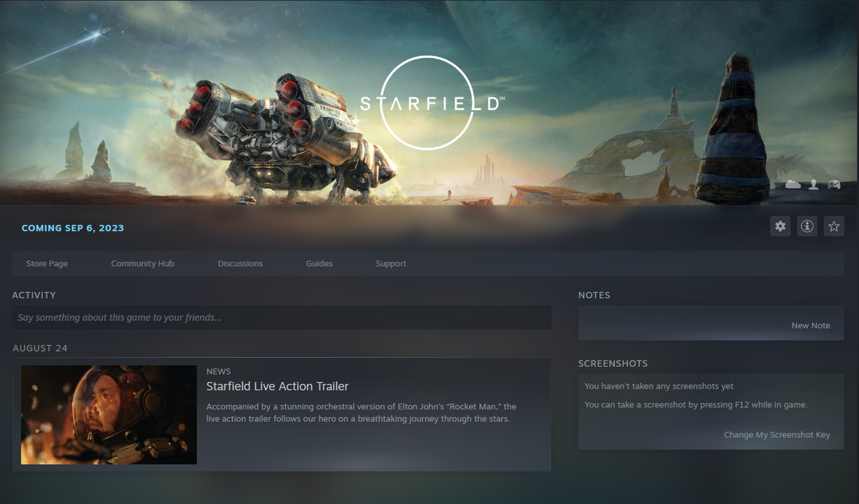Open the Starfield Live Action Trailer headline
This screenshot has height=504, width=859.
pyautogui.click(x=277, y=386)
